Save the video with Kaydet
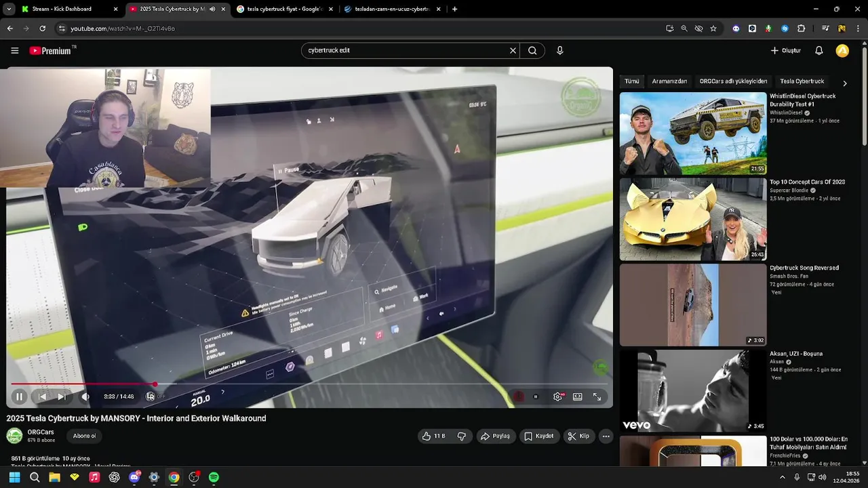This screenshot has width=868, height=488. pyautogui.click(x=539, y=436)
